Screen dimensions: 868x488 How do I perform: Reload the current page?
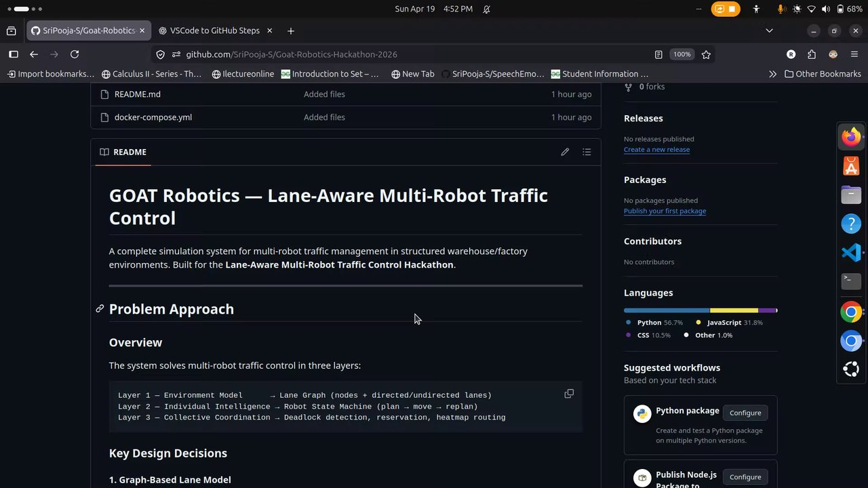(x=75, y=54)
